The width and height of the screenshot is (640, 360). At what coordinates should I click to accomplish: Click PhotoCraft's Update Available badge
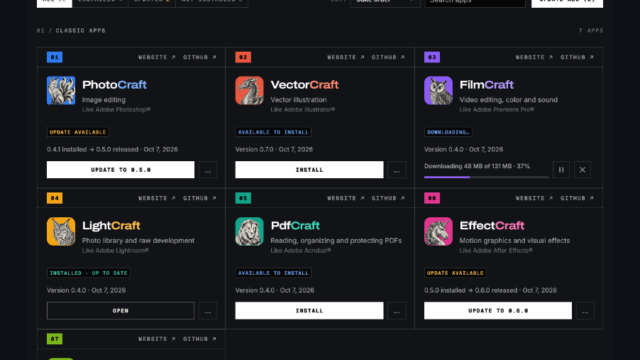(78, 132)
